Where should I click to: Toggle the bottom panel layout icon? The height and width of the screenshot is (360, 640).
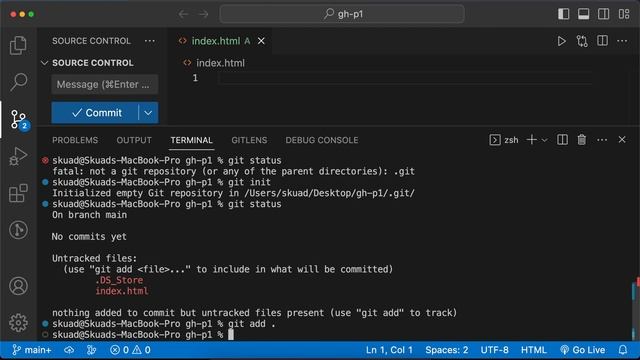point(584,14)
